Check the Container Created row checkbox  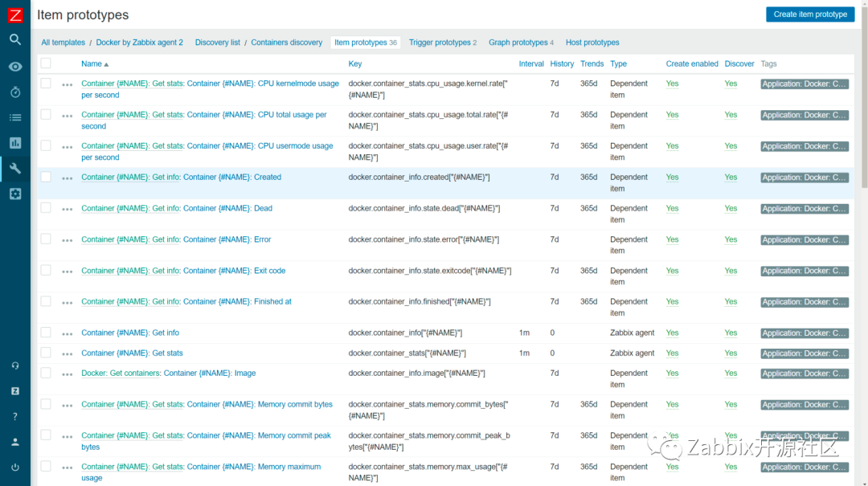[x=46, y=177]
